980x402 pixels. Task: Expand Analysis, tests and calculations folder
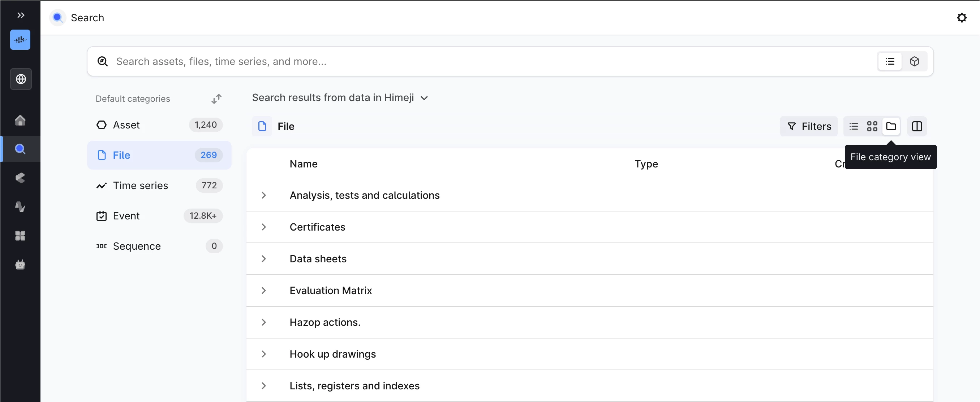[264, 195]
